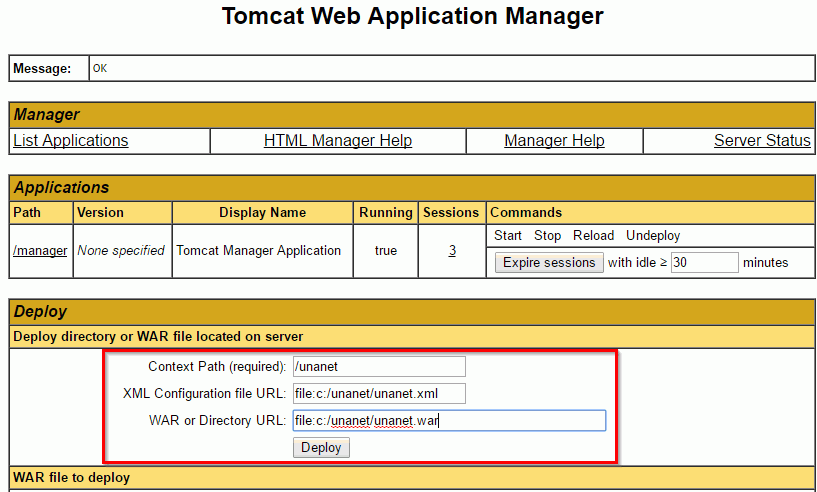Click the Reload command text
This screenshot has height=492, width=817.
tap(593, 236)
